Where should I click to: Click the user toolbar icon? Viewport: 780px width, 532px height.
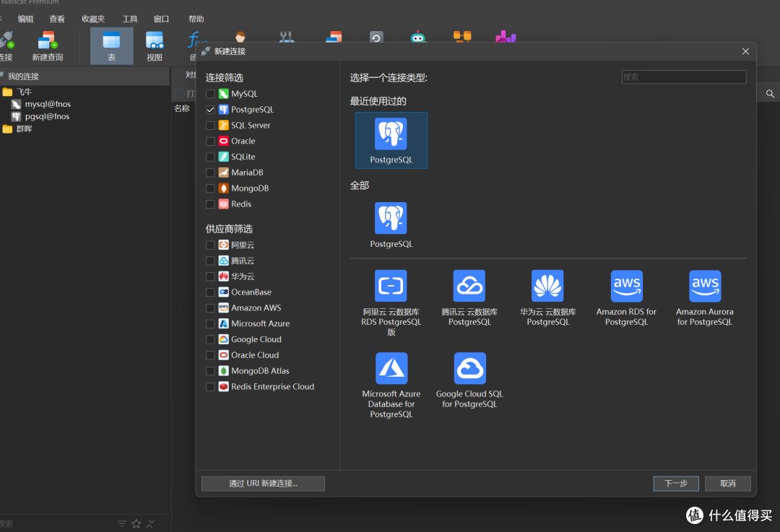click(240, 37)
